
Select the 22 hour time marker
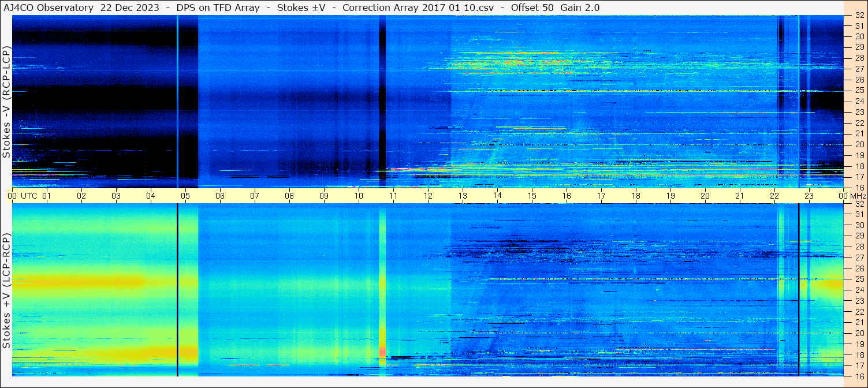[x=774, y=196]
